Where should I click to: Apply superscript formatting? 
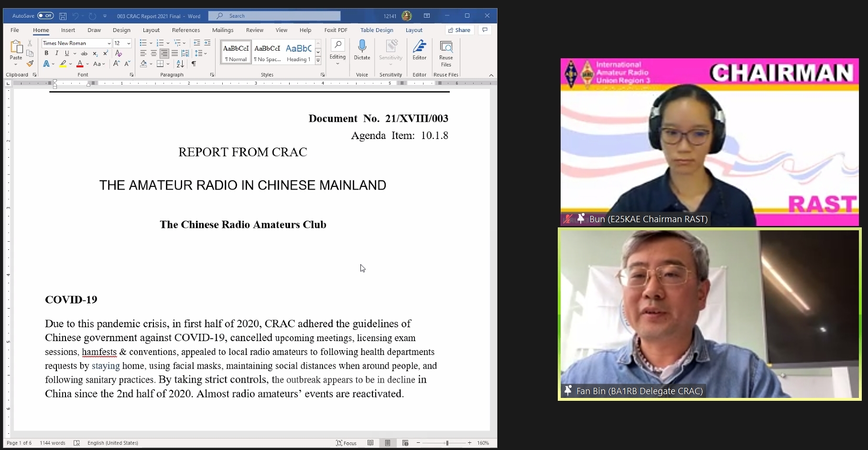tap(105, 54)
